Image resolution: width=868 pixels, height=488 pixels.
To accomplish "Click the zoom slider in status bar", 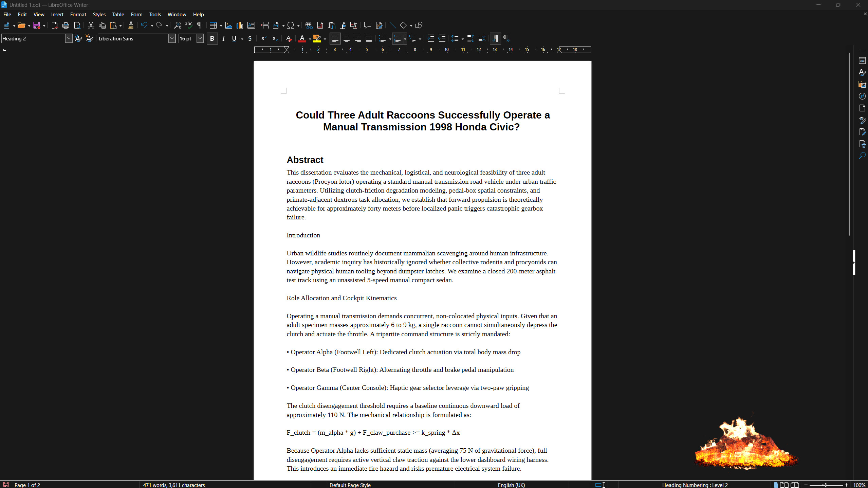I will (x=826, y=485).
